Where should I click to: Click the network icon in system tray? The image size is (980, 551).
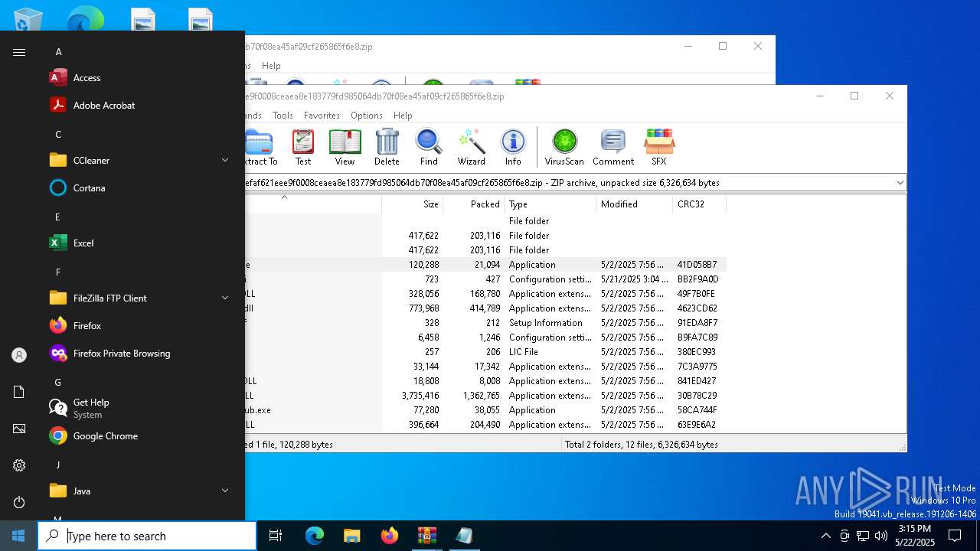[863, 536]
